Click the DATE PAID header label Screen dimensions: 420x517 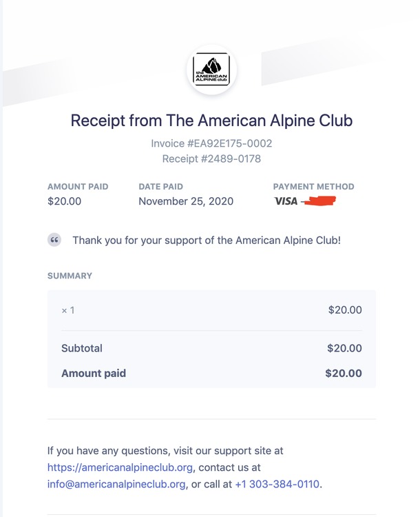pyautogui.click(x=160, y=186)
